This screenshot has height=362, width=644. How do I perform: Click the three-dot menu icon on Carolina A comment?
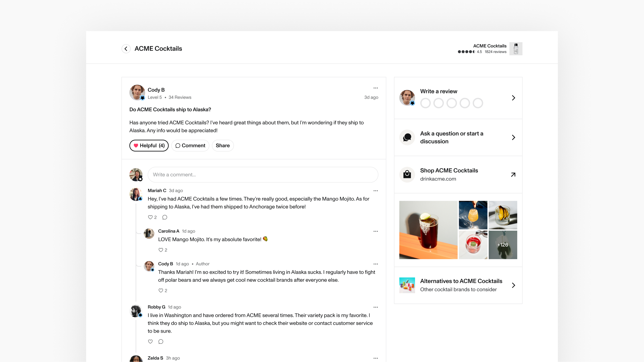click(x=375, y=231)
